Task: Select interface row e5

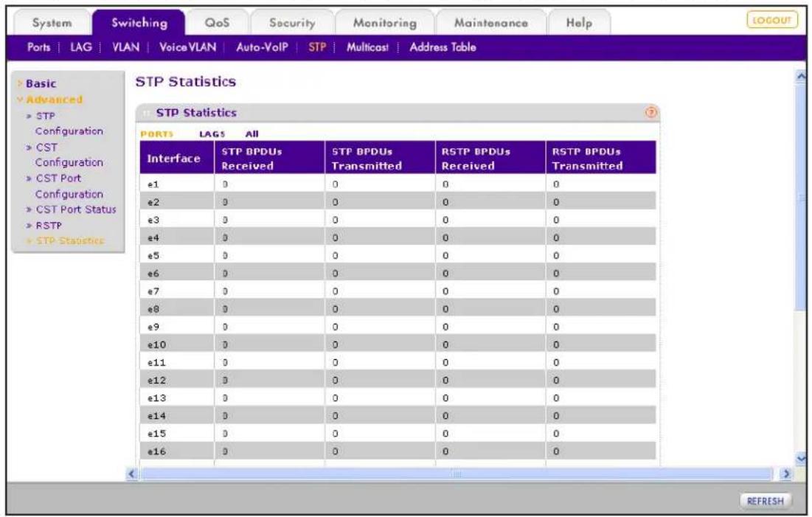Action: [398, 255]
